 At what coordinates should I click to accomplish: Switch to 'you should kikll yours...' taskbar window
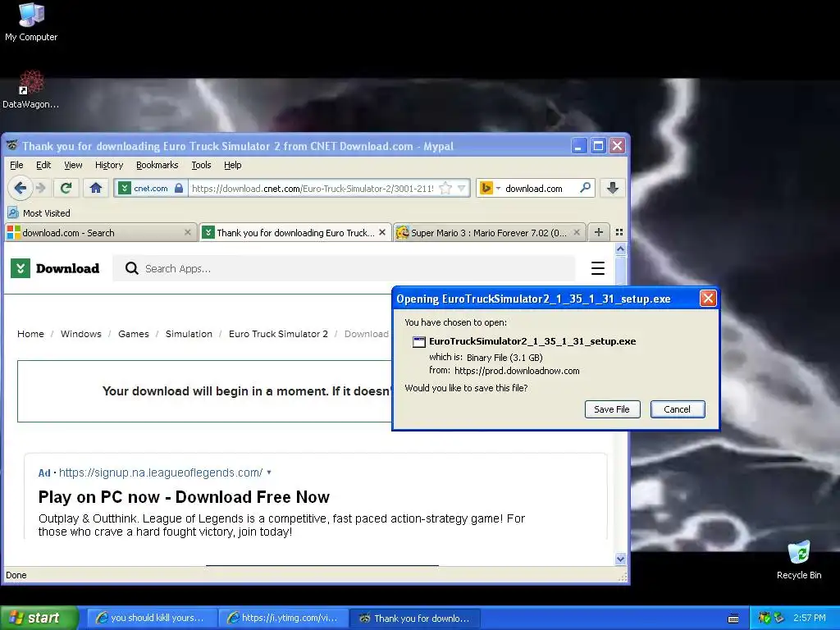[x=151, y=618]
